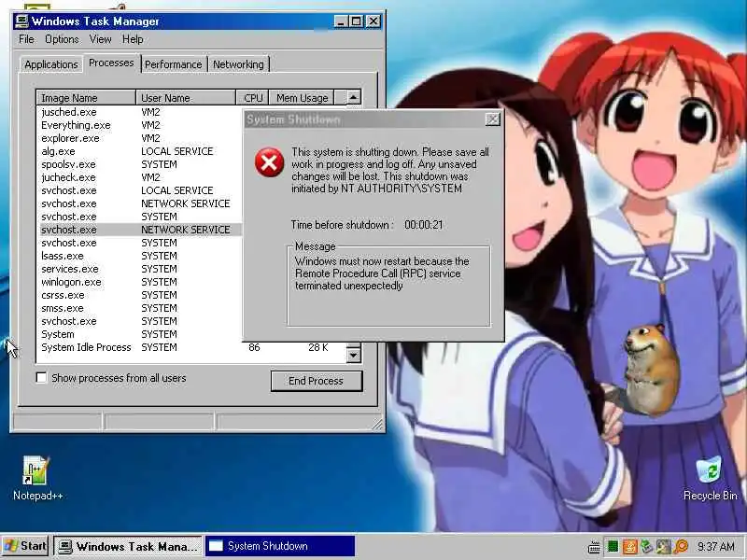Viewport: 747px width, 560px height.
Task: Maximize the Windows Task Manager window
Action: pos(356,21)
